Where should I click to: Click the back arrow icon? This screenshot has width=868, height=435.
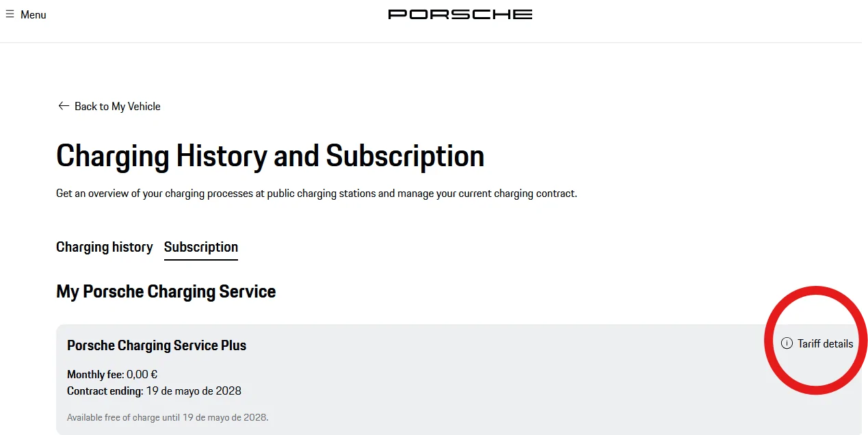[x=64, y=106]
